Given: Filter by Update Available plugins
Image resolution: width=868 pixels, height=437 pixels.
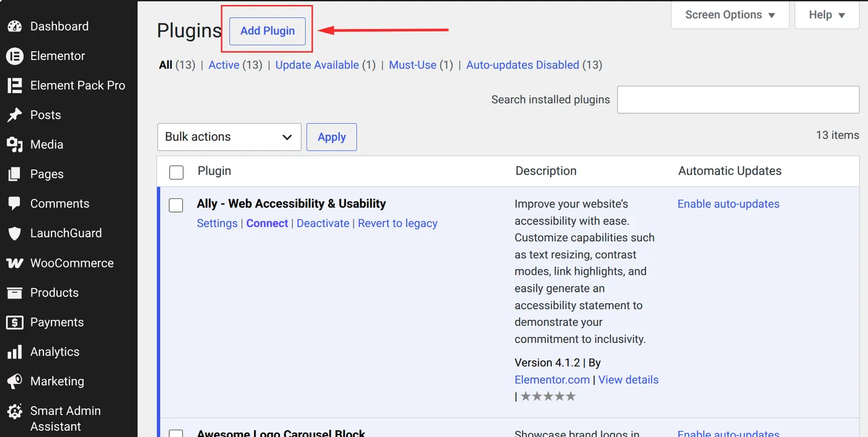Looking at the screenshot, I should (317, 65).
